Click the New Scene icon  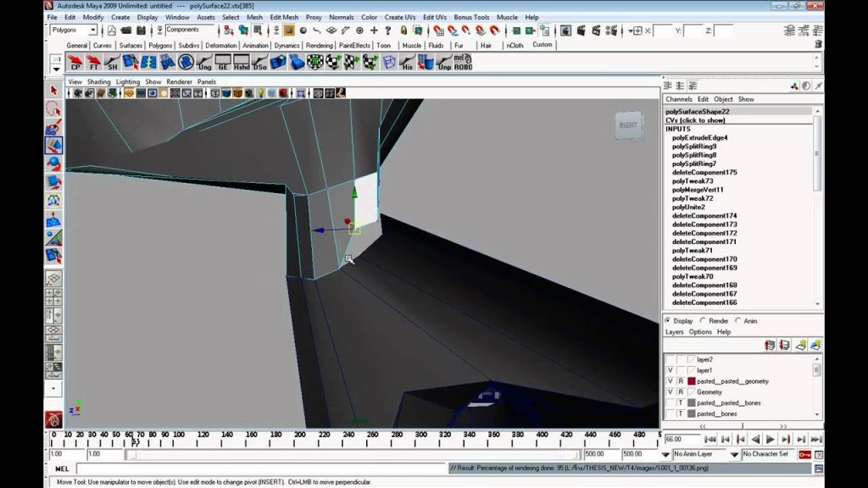pos(111,30)
